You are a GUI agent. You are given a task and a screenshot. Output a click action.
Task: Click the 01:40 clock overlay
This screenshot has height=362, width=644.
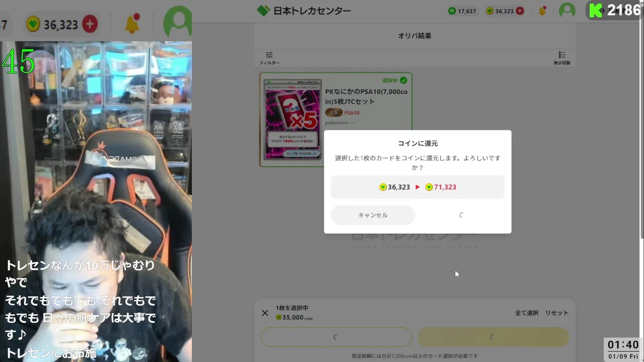(623, 344)
